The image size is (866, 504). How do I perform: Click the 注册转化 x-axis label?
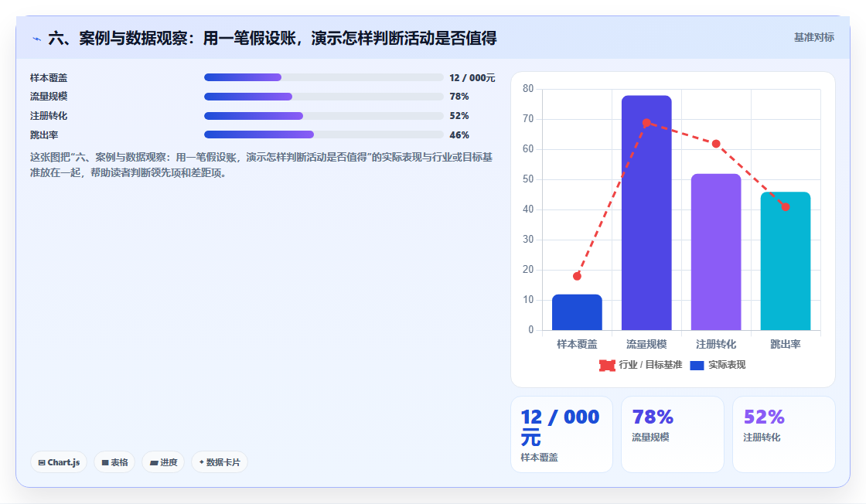click(x=716, y=344)
